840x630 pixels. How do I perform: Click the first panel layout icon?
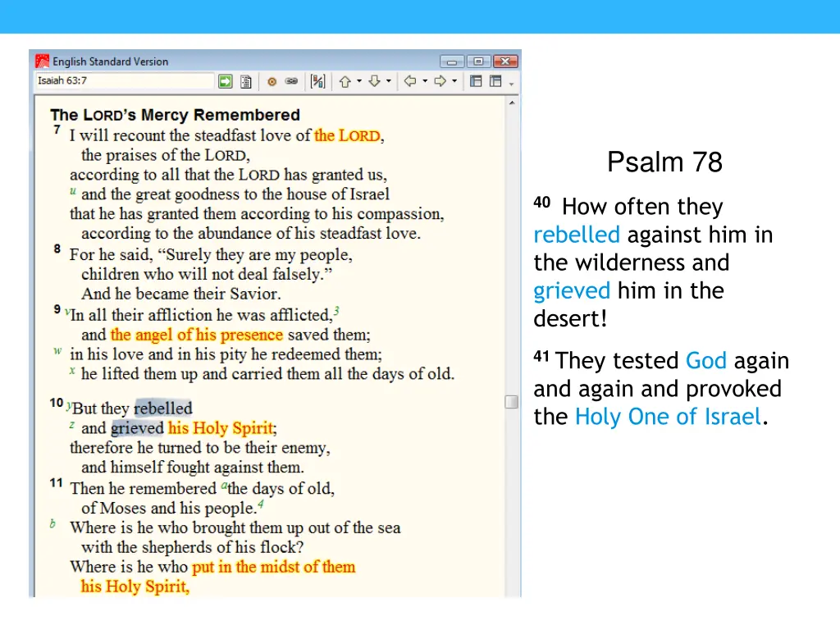coord(476,81)
